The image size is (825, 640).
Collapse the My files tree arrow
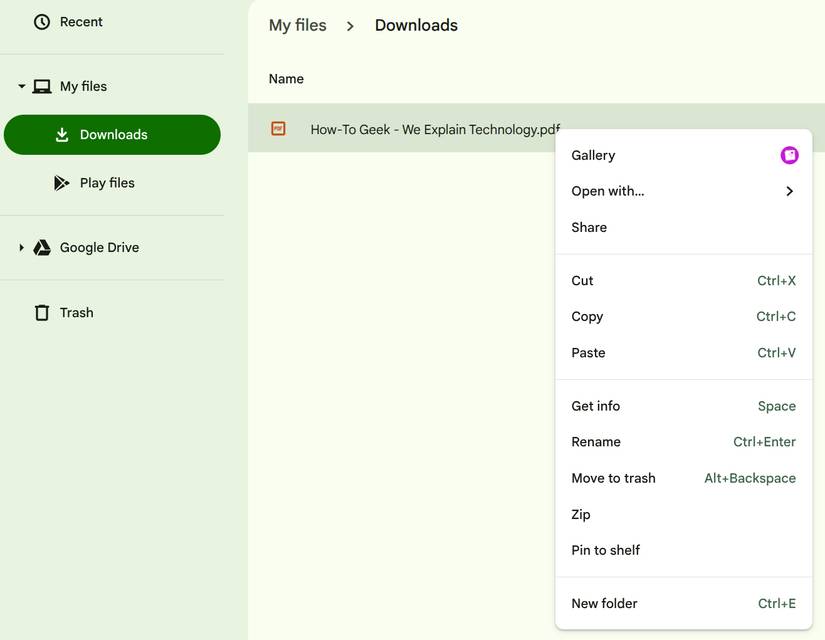[x=22, y=86]
